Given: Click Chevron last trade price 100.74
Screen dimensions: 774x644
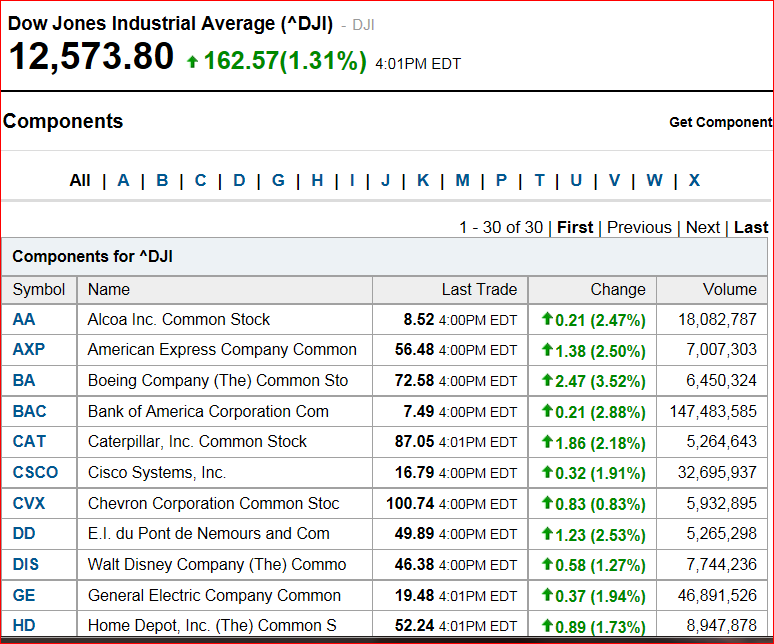Looking at the screenshot, I should tap(410, 503).
